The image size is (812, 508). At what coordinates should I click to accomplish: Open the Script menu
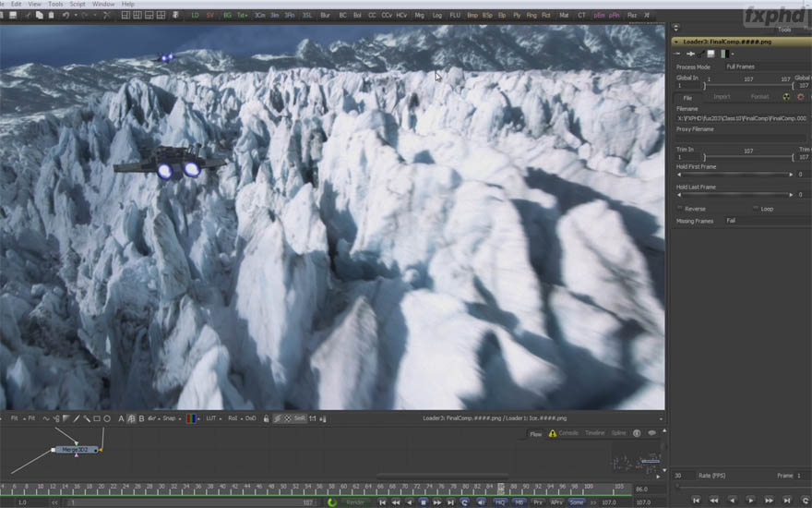point(78,4)
